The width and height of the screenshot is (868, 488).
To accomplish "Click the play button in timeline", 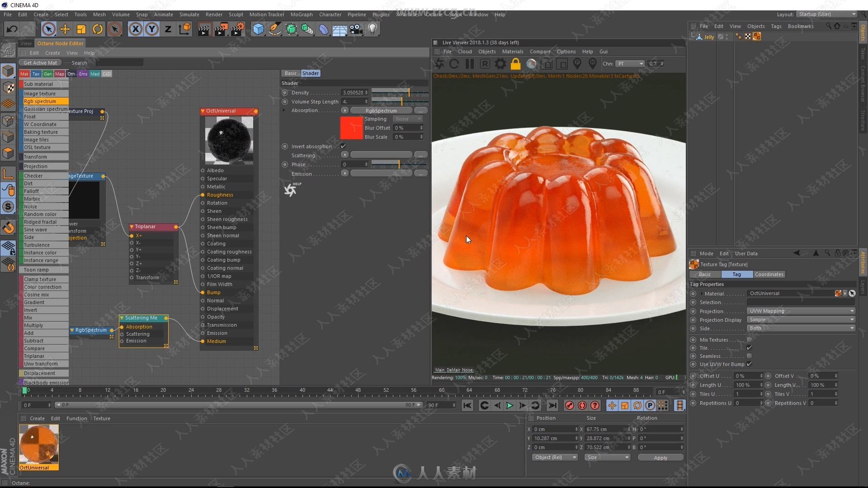I will pos(510,405).
